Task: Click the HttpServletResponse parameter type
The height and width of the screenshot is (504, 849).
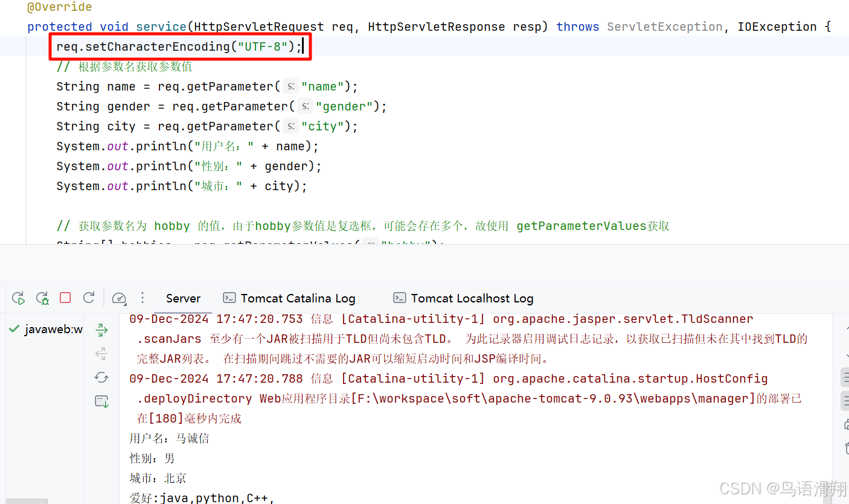Action: (x=437, y=27)
